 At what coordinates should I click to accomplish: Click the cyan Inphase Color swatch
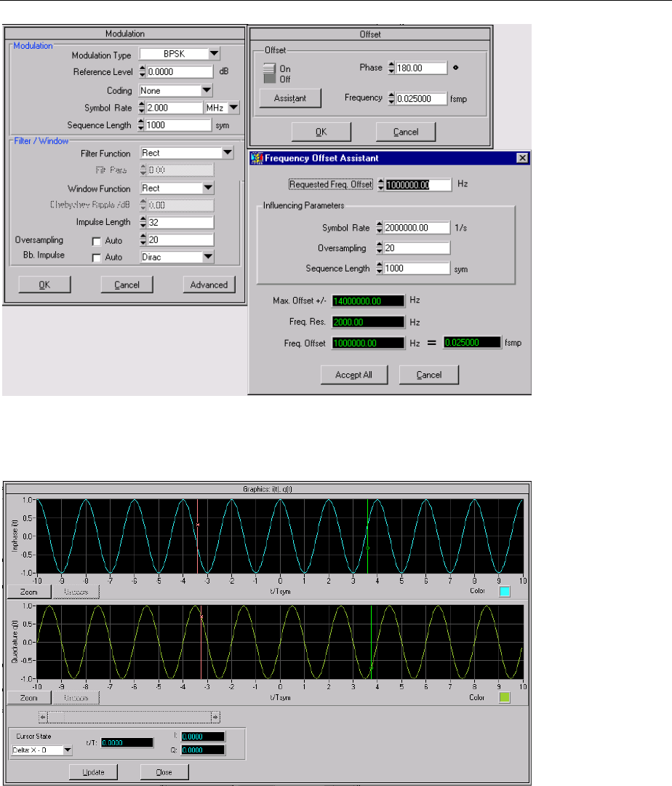tap(505, 592)
